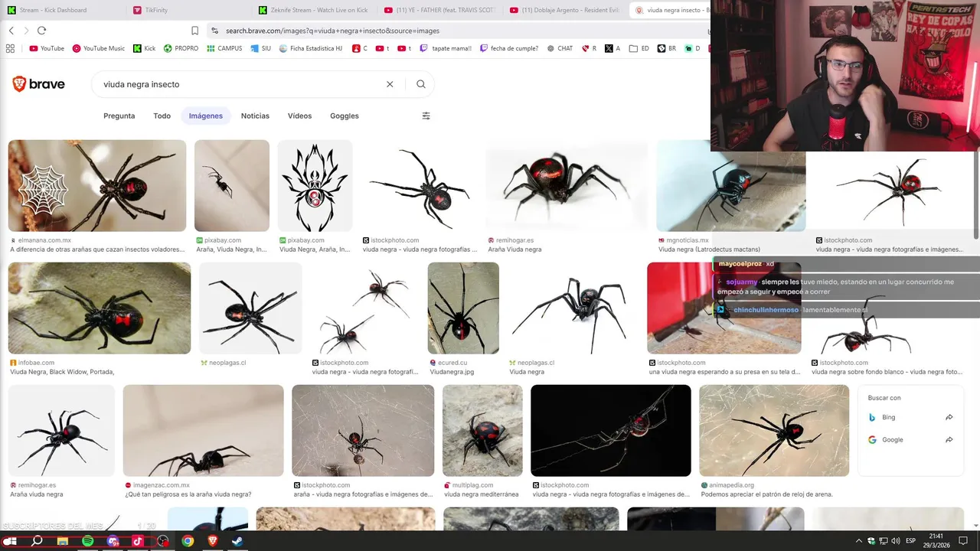Open the PROPRO bookmark
This screenshot has width=980, height=551.
pyautogui.click(x=181, y=48)
